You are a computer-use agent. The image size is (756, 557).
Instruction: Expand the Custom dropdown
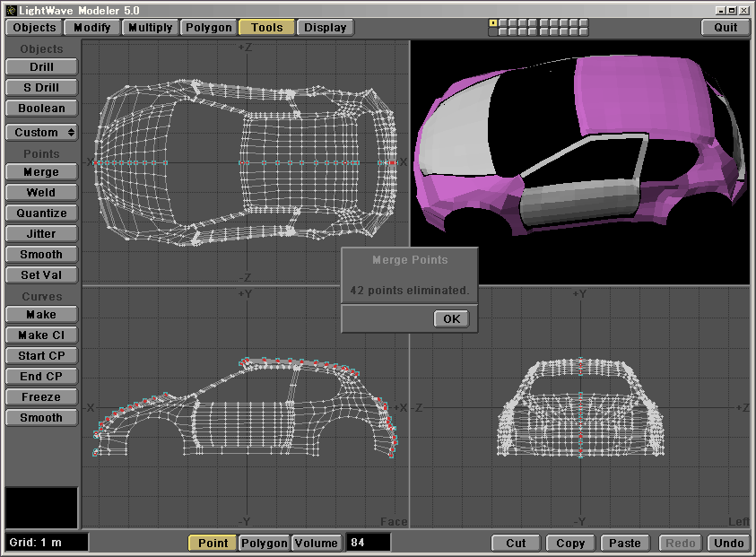pos(41,132)
